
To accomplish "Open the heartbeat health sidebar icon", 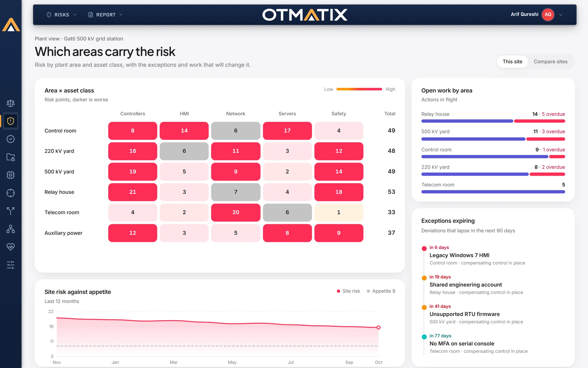I will (x=11, y=247).
